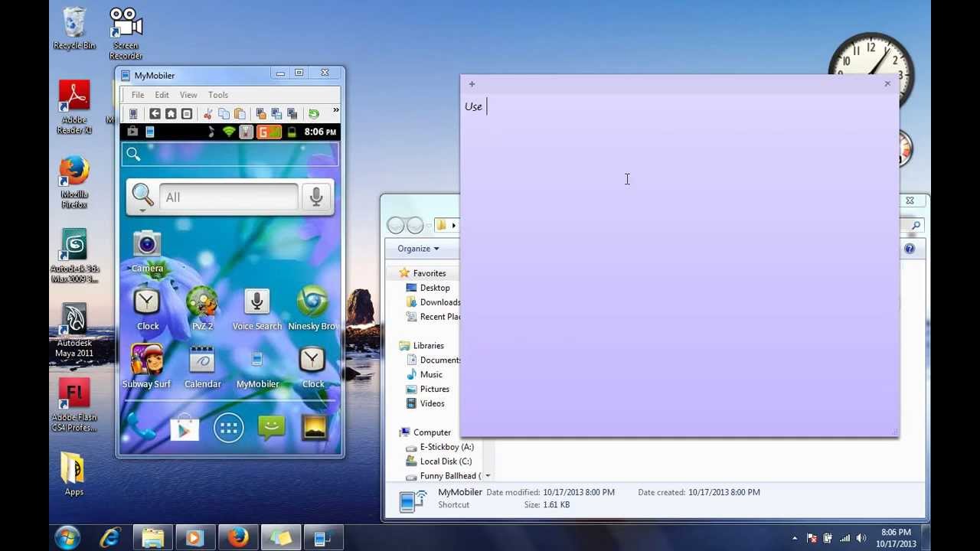980x551 pixels.
Task: Open the Apps folder on desktop
Action: 73,474
